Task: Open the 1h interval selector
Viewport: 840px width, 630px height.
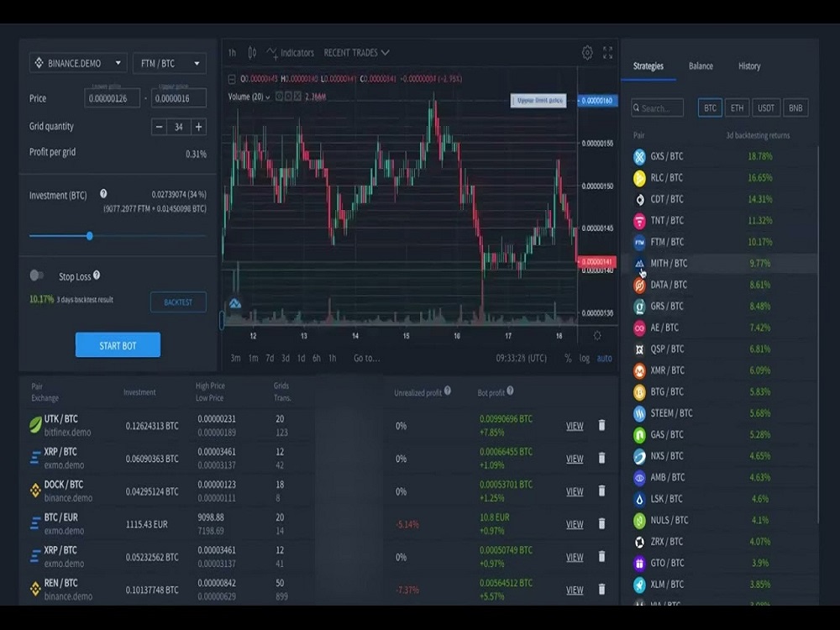Action: 232,52
